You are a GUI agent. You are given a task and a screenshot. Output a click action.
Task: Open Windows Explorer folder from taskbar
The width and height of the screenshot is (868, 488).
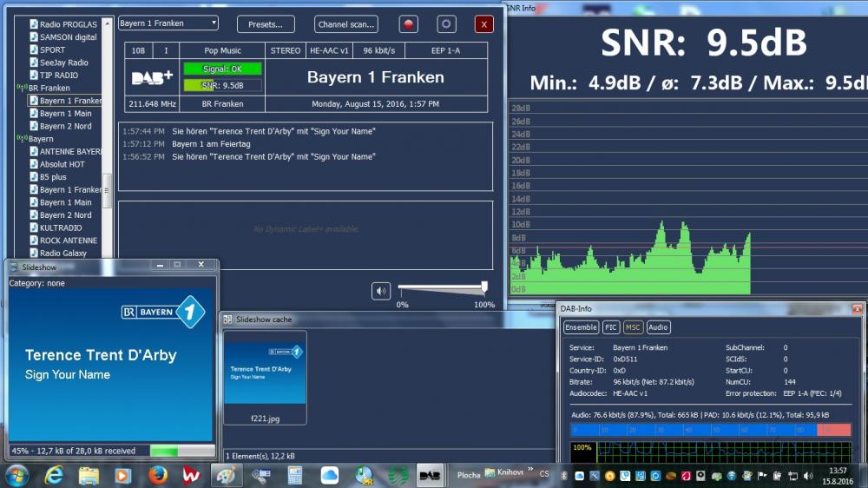click(89, 475)
